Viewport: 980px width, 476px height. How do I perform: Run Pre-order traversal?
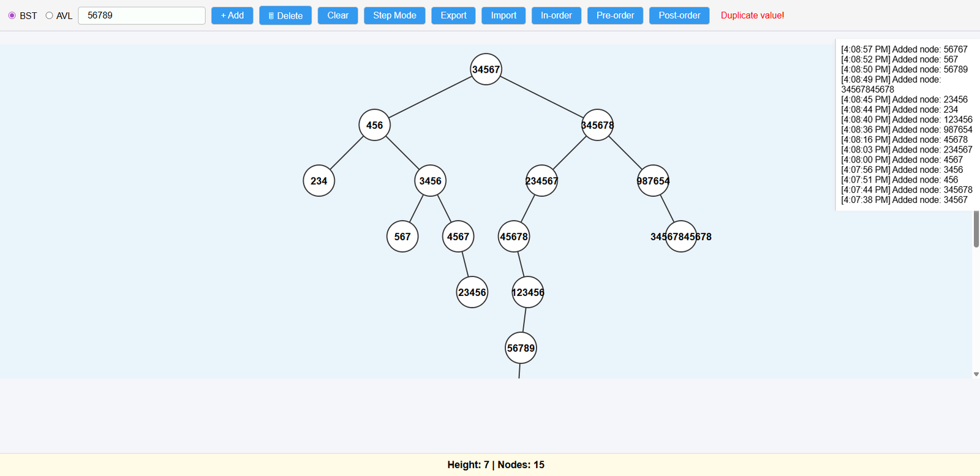(615, 15)
